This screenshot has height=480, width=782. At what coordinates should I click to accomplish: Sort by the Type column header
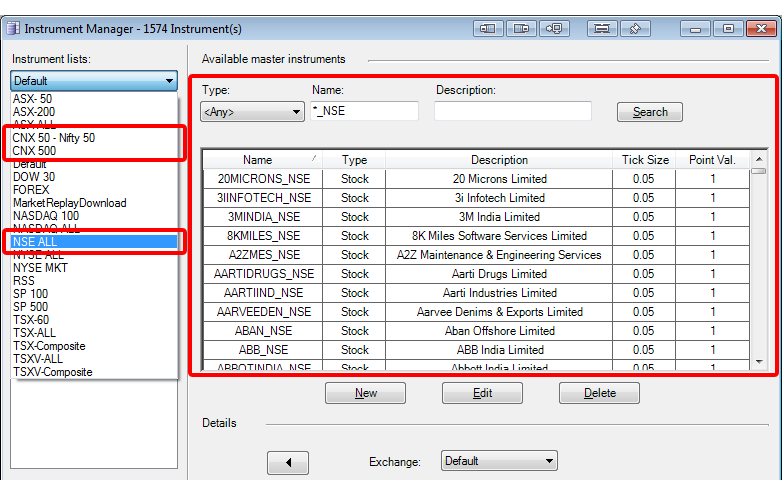point(354,160)
